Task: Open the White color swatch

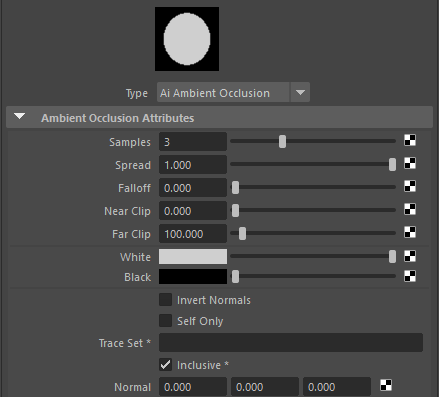Action: [193, 257]
